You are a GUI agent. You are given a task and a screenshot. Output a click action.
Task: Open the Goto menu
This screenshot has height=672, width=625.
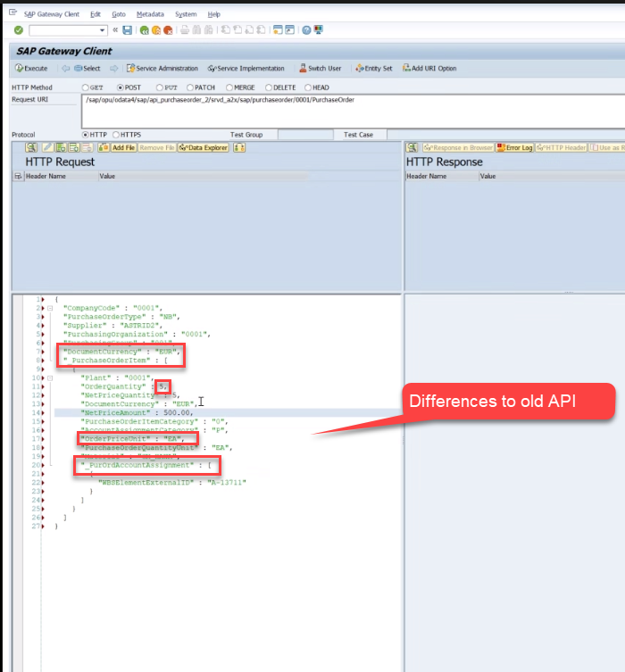(119, 14)
